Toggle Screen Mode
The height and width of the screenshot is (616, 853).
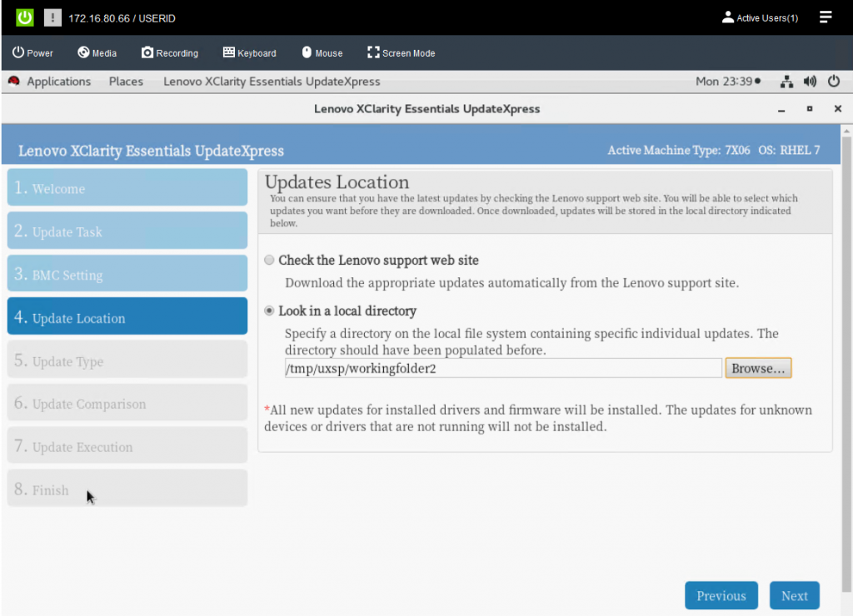click(x=402, y=52)
